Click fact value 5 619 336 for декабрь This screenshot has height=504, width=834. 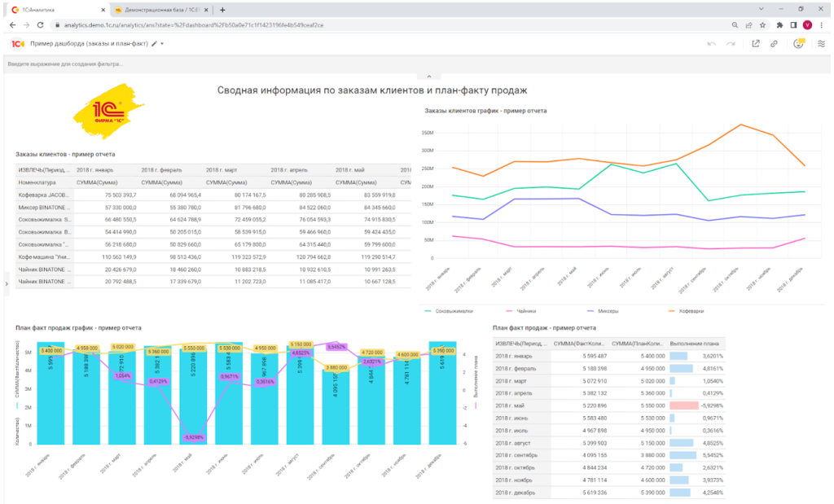pyautogui.click(x=595, y=493)
